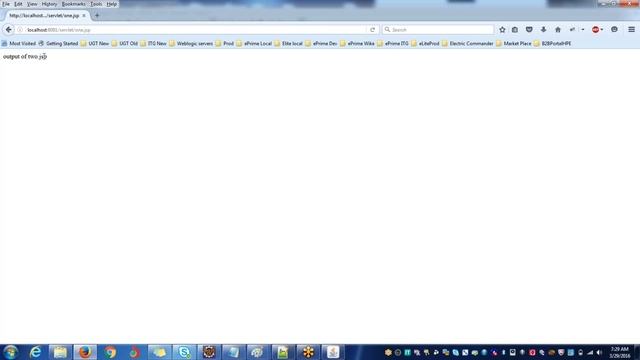The width and height of the screenshot is (640, 360).
Task: Open Skype from the taskbar
Action: click(x=184, y=352)
